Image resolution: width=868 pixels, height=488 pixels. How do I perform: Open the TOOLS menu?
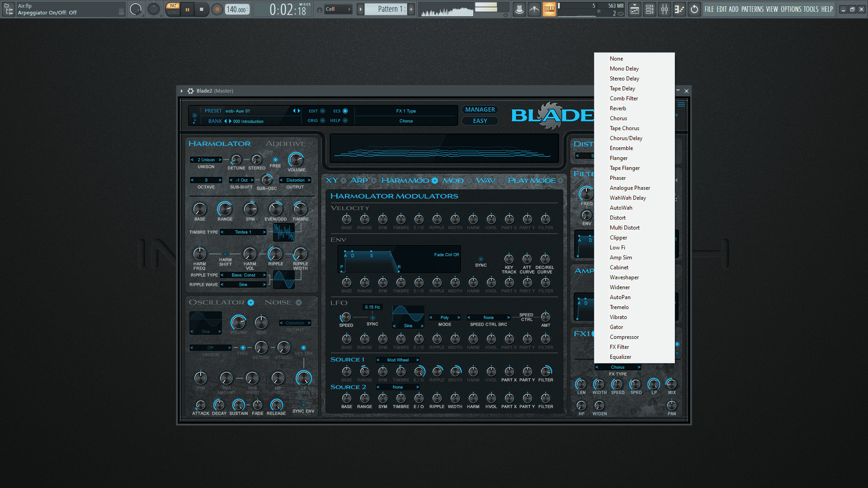pyautogui.click(x=811, y=9)
